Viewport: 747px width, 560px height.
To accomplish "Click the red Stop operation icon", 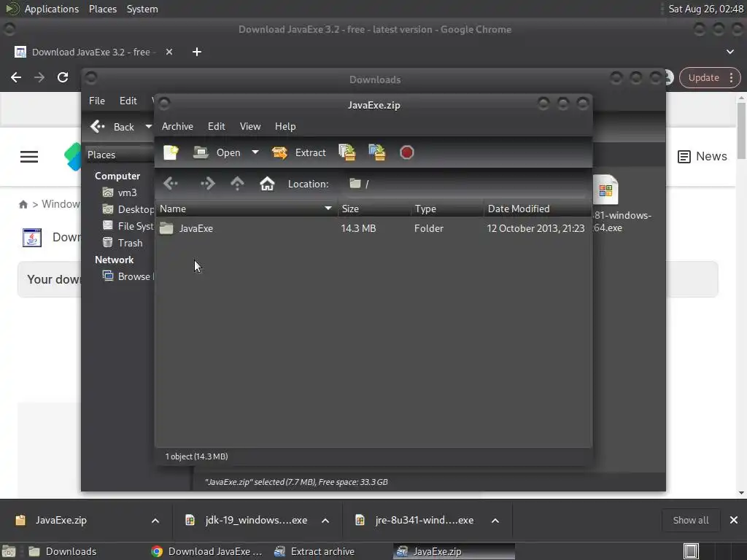I will point(407,152).
